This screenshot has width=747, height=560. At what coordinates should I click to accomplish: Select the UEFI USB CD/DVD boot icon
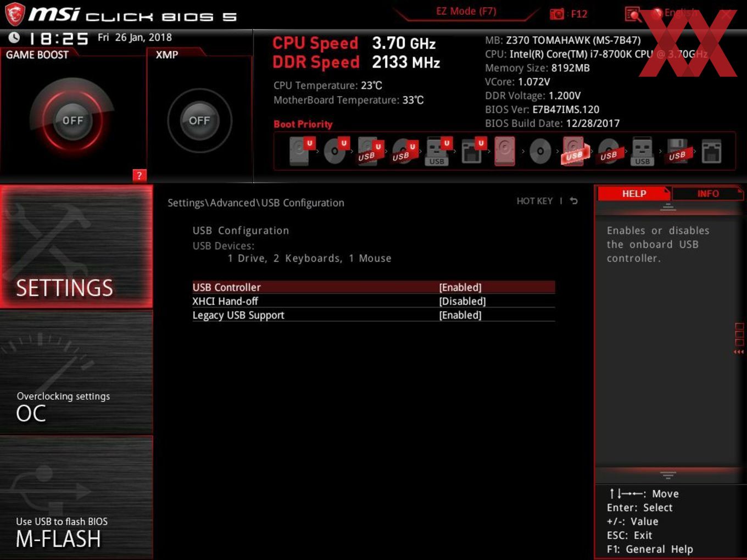(404, 151)
